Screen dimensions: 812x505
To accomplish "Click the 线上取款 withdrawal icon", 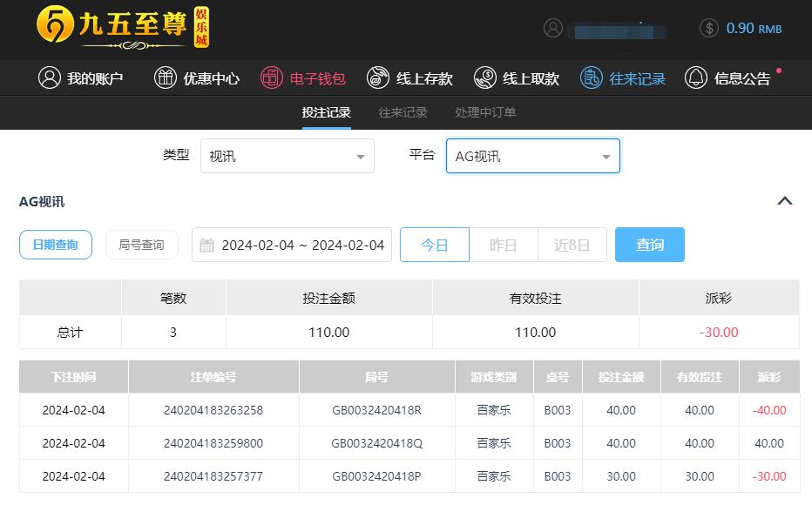I will click(485, 77).
